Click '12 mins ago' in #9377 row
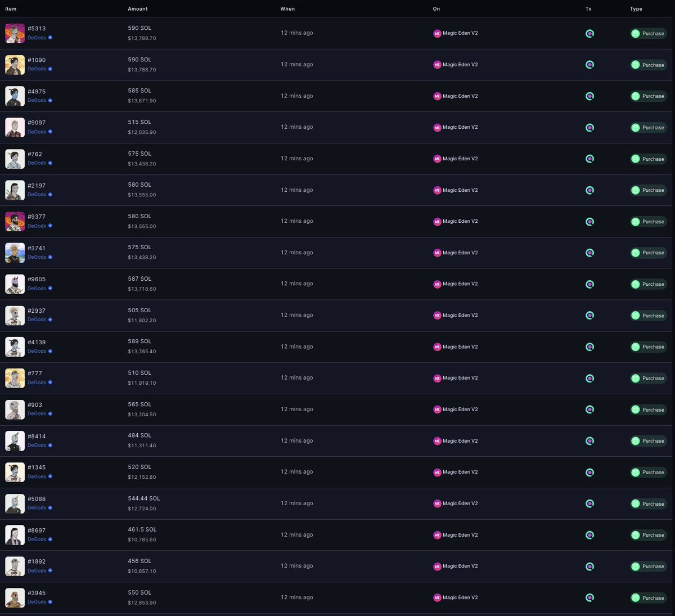 [297, 221]
